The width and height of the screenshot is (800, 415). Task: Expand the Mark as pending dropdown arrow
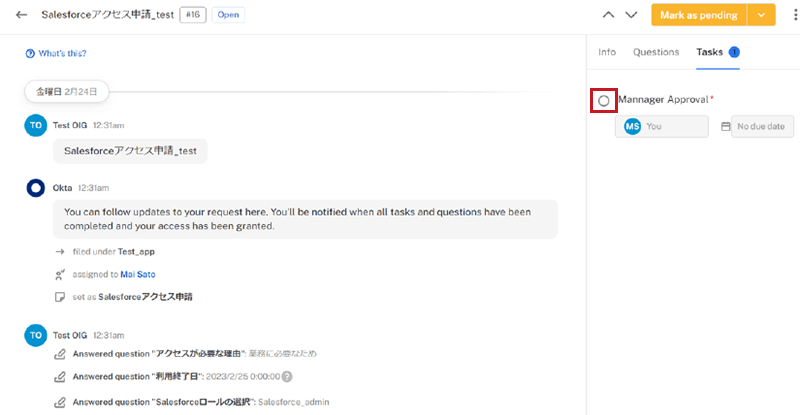point(761,15)
